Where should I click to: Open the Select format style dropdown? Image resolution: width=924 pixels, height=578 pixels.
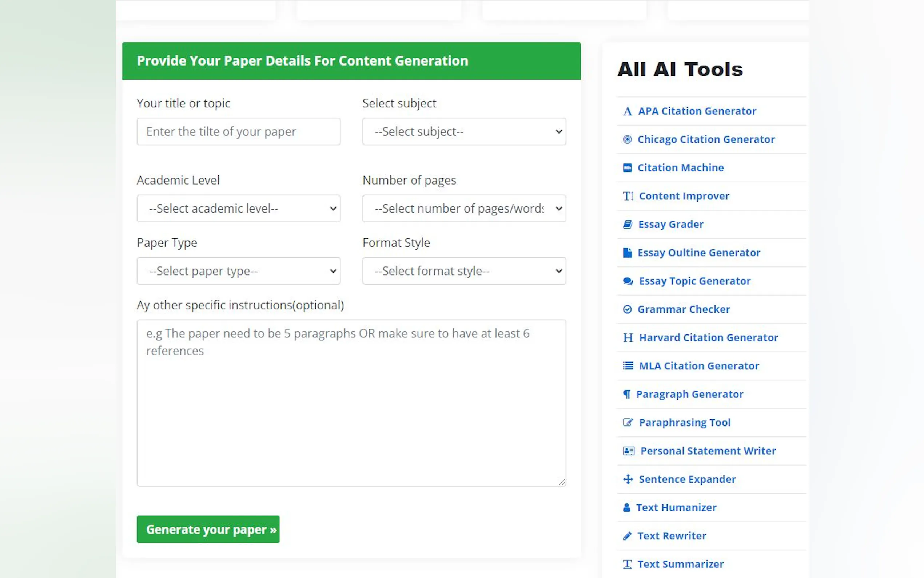point(464,271)
